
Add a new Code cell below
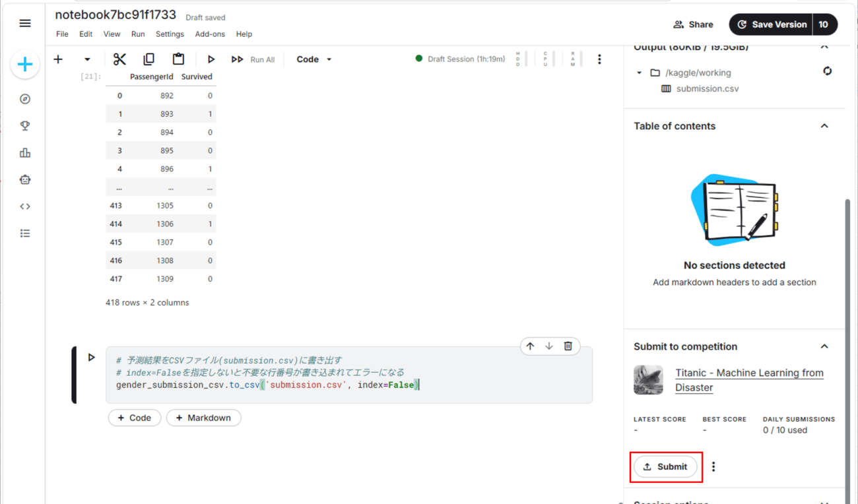coord(135,418)
